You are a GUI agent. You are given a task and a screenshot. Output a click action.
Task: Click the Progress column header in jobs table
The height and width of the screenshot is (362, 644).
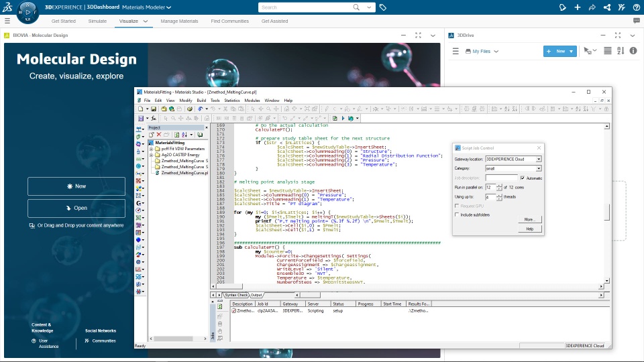coord(367,304)
